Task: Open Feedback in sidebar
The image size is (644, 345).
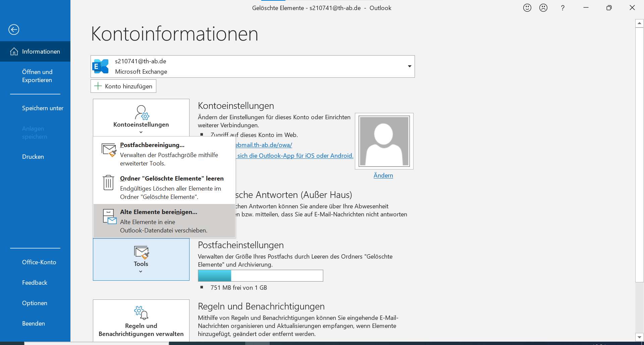Action: (35, 283)
